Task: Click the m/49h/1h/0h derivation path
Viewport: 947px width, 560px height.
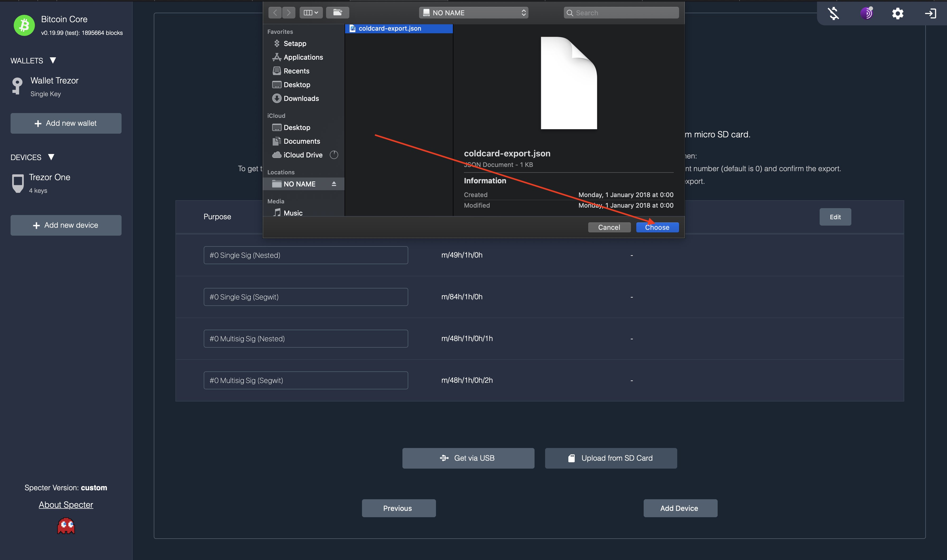Action: (x=462, y=255)
